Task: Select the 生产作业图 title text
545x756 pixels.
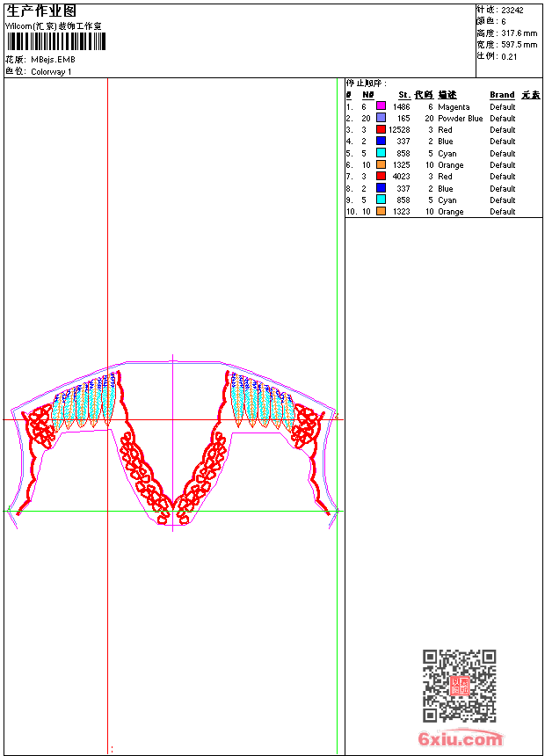Action: tap(41, 11)
